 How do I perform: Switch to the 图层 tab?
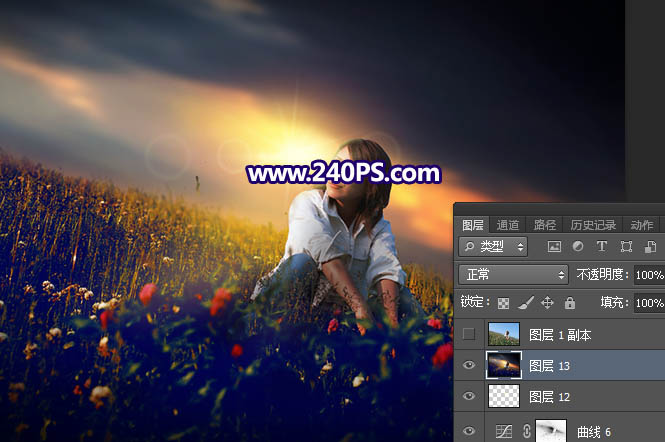[x=472, y=225]
